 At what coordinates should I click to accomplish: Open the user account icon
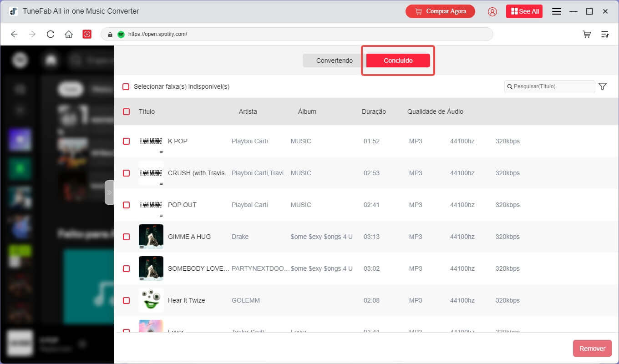pos(492,11)
